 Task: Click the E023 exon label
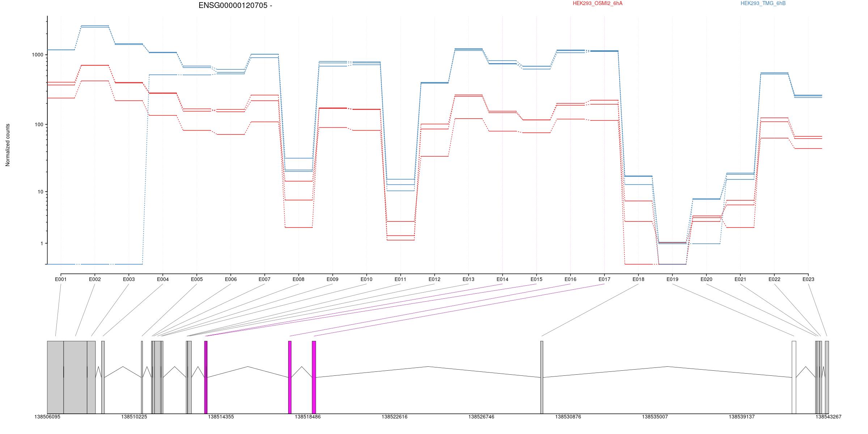point(808,279)
